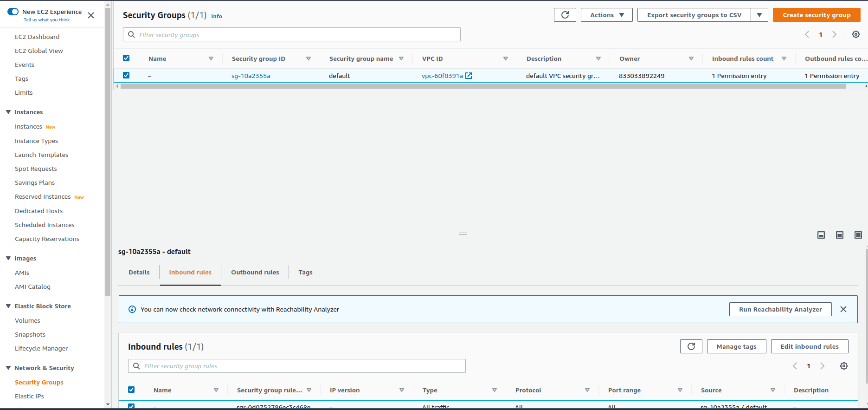
Task: Sort by Security group name column
Action: click(x=401, y=59)
